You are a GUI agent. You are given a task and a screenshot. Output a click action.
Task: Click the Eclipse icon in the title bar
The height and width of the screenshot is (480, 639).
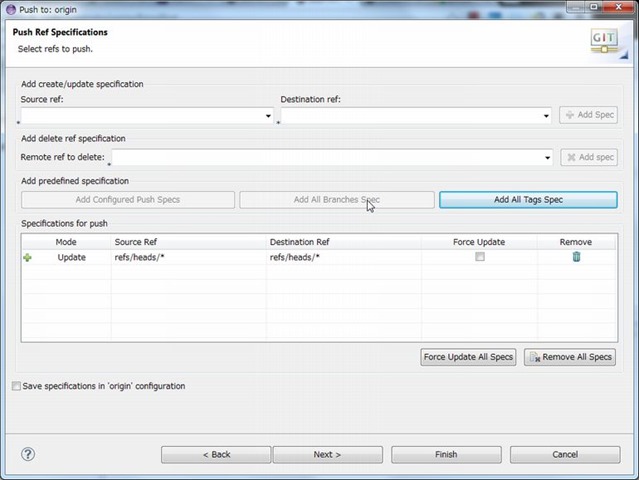9,7
